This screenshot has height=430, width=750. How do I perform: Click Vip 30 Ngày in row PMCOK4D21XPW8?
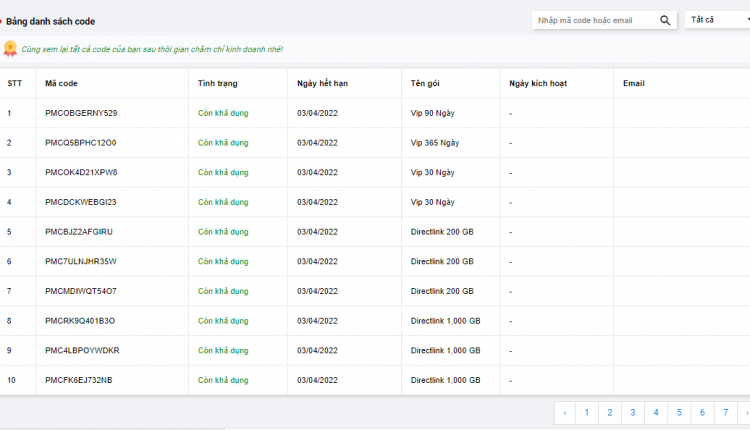(x=432, y=172)
